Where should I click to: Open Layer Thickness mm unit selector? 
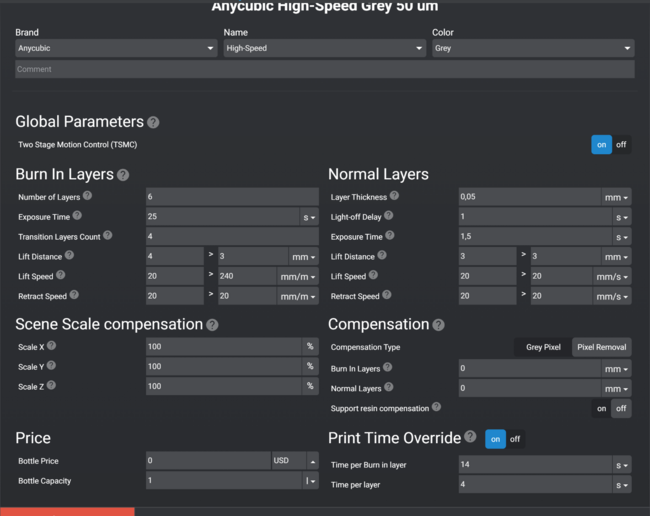(x=618, y=197)
